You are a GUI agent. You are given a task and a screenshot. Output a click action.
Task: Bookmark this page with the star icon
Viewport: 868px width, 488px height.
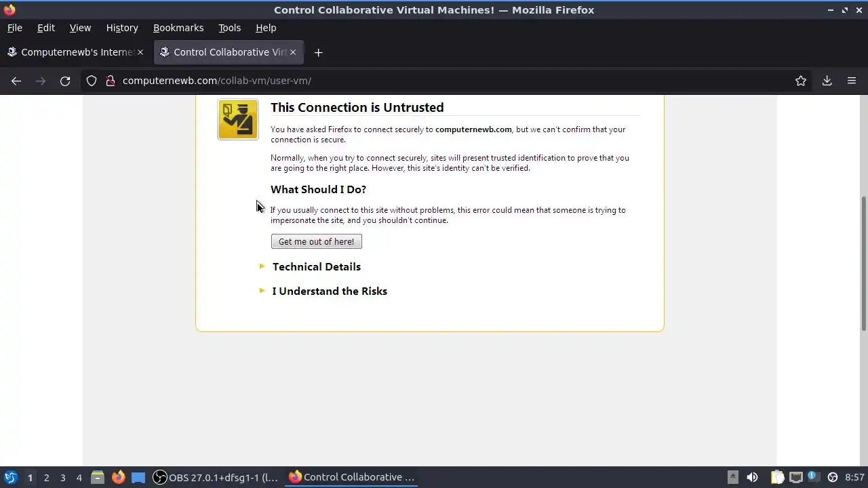[x=801, y=81]
